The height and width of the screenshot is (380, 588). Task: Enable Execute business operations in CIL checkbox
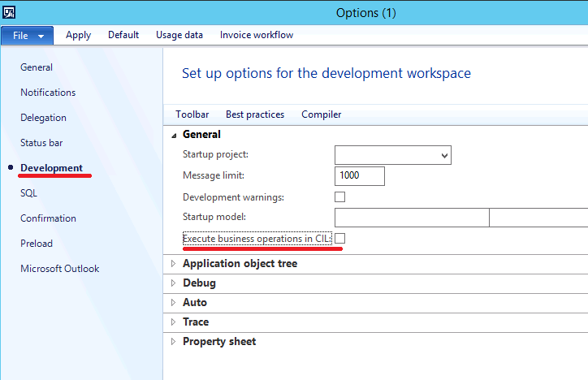point(339,239)
